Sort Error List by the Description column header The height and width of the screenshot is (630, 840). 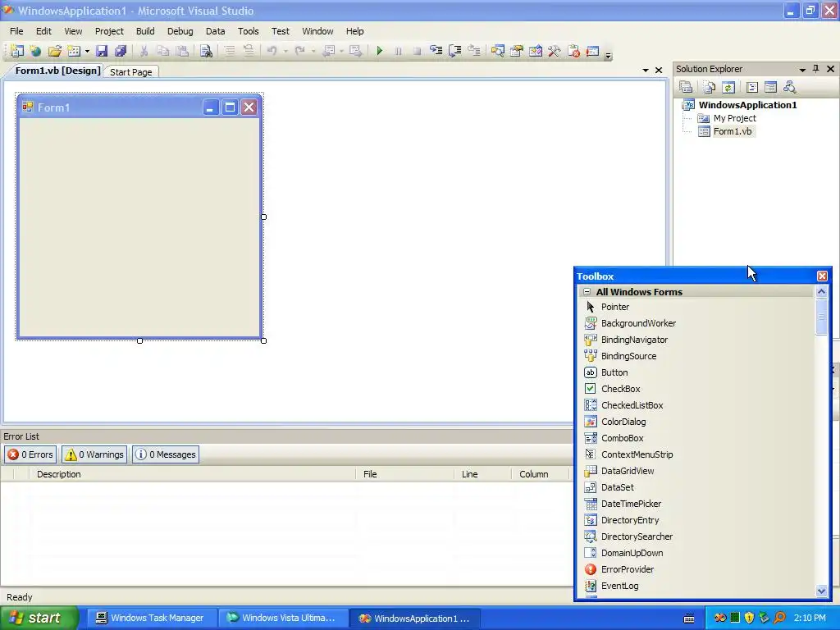pos(192,474)
